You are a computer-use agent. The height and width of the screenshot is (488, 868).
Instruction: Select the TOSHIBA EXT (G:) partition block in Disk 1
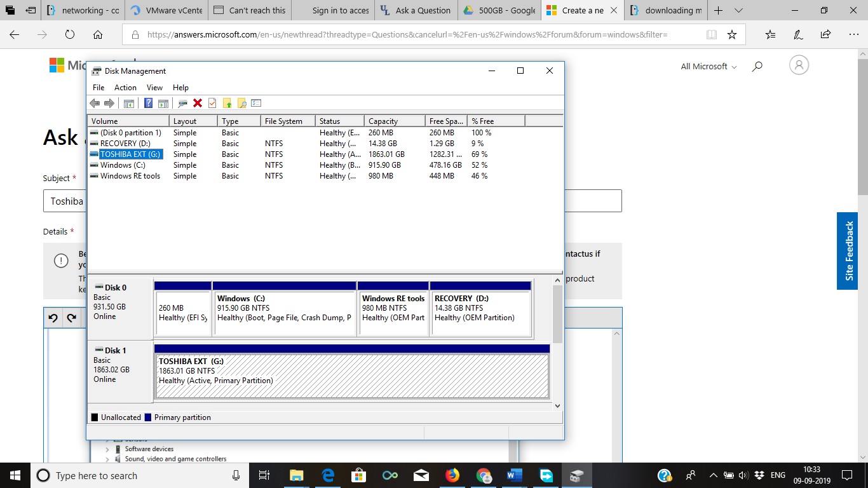point(352,372)
